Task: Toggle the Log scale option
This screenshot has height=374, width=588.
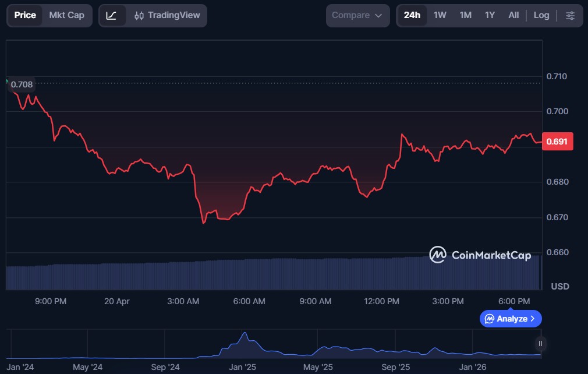Action: [541, 15]
